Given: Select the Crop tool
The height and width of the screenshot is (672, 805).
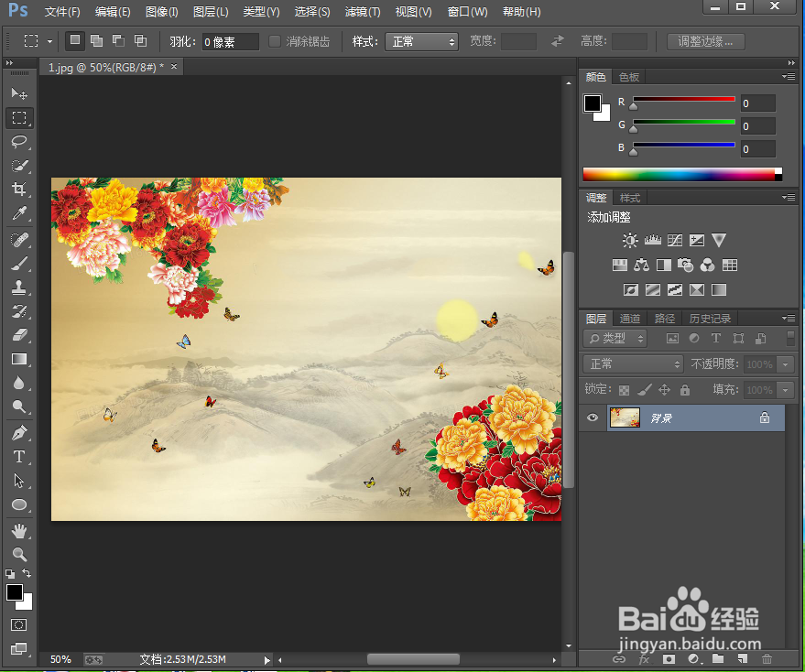Looking at the screenshot, I should [x=19, y=189].
